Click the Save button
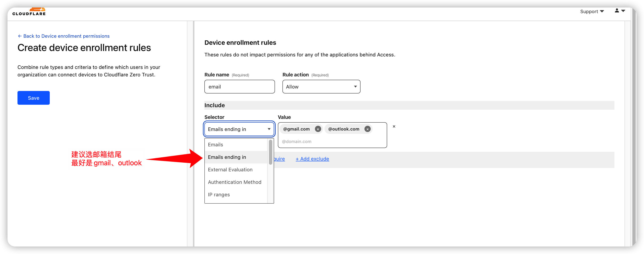The image size is (644, 254). click(34, 98)
